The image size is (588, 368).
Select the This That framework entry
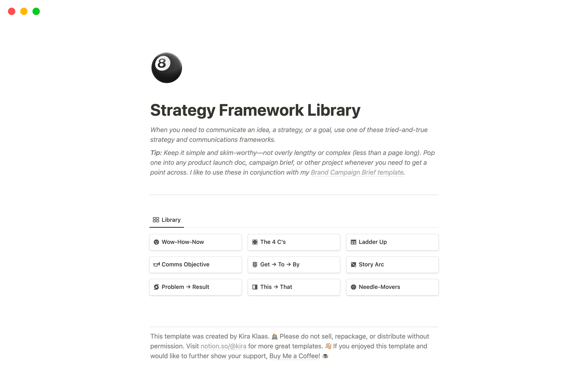[x=294, y=287]
